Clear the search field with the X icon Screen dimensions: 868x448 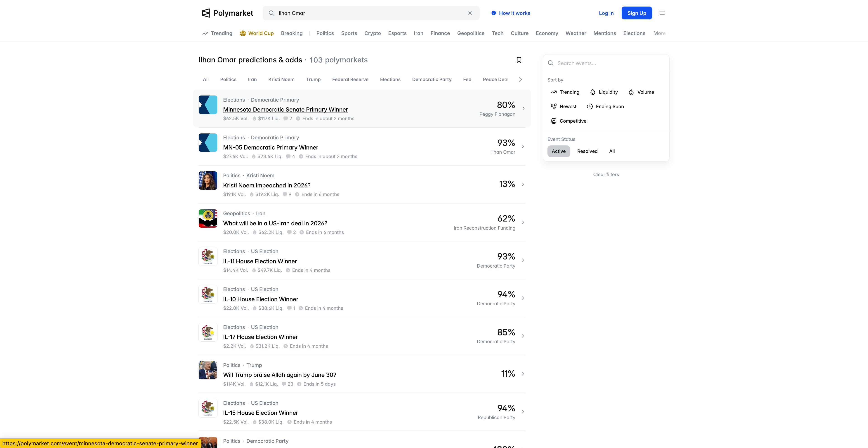(x=470, y=13)
